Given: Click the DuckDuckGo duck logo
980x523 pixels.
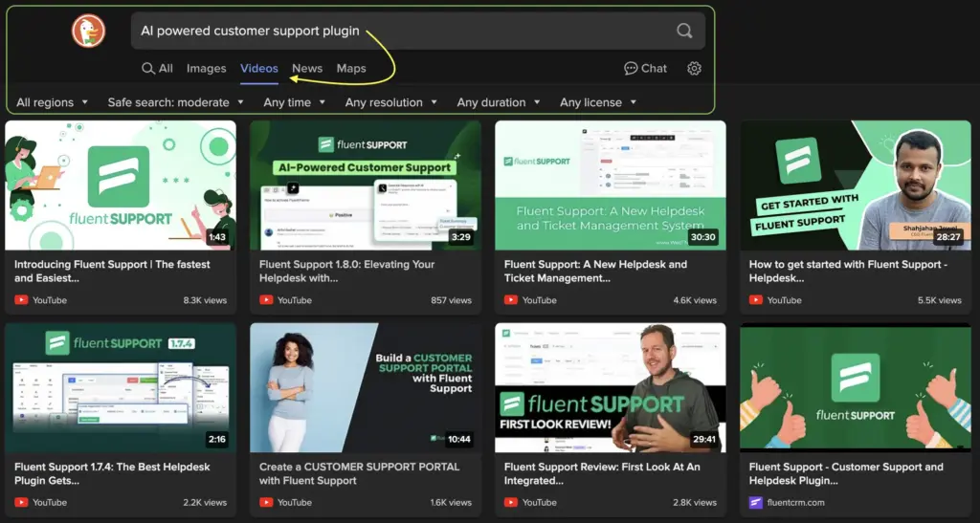Looking at the screenshot, I should click(88, 32).
